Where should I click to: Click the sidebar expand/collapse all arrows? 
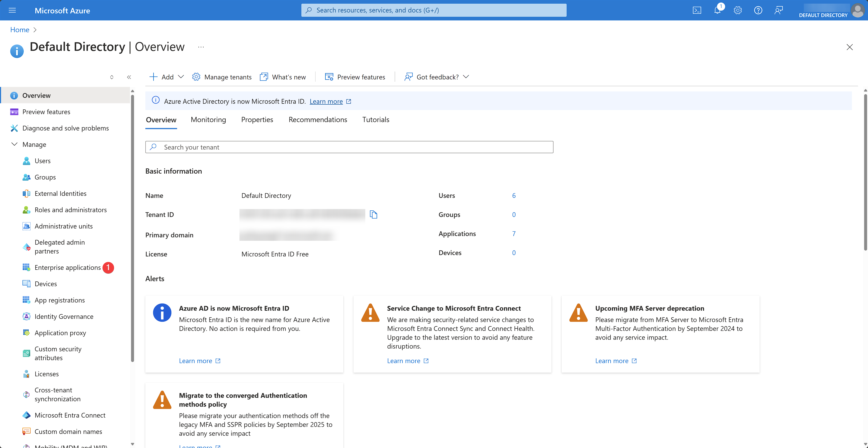pos(112,77)
